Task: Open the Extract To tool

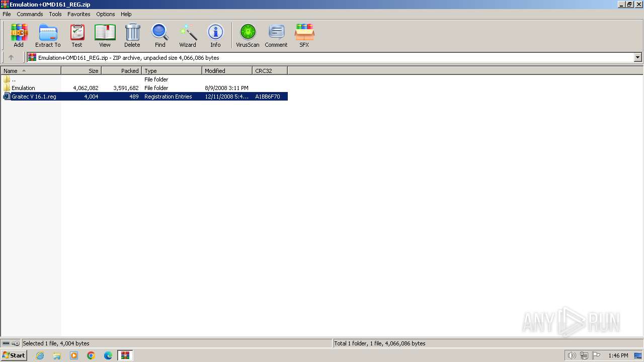Action: pos(48,36)
